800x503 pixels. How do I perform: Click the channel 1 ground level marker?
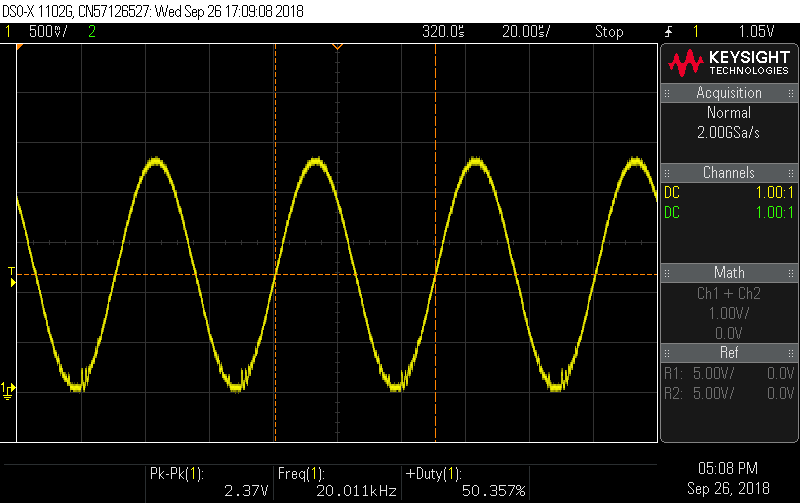(8, 391)
